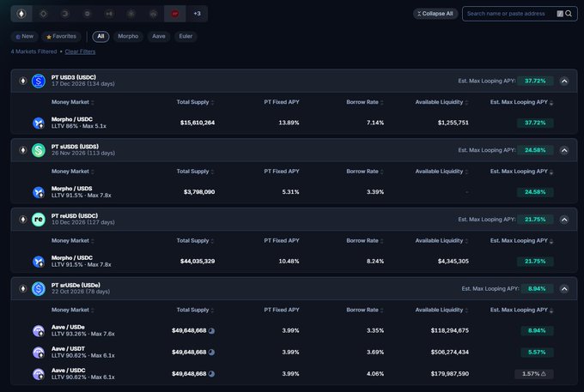584x392 pixels.
Task: Sort PT sUSDS table by Est. Max Looping APY
Action: pos(521,172)
